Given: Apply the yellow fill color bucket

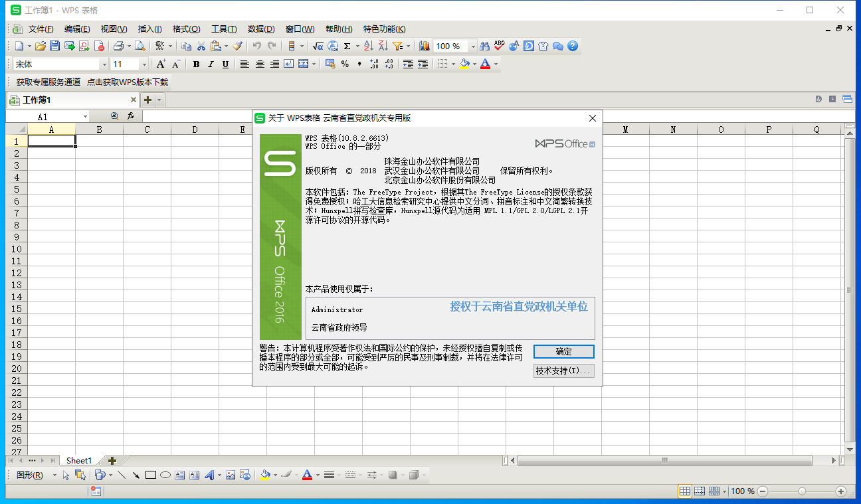Looking at the screenshot, I should point(465,64).
